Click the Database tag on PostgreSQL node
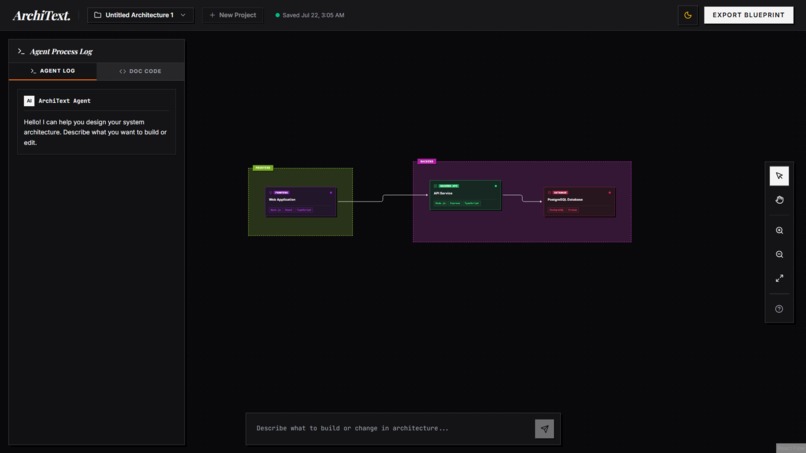 click(560, 193)
